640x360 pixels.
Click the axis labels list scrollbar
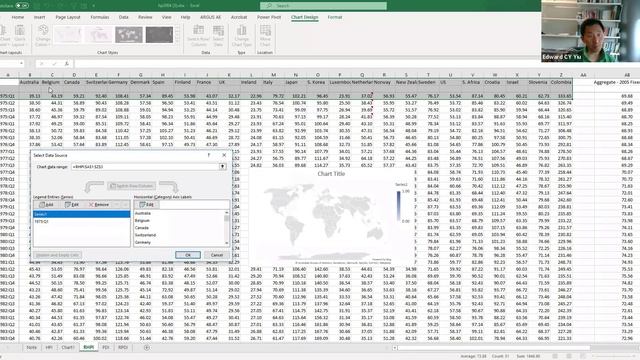227,228
